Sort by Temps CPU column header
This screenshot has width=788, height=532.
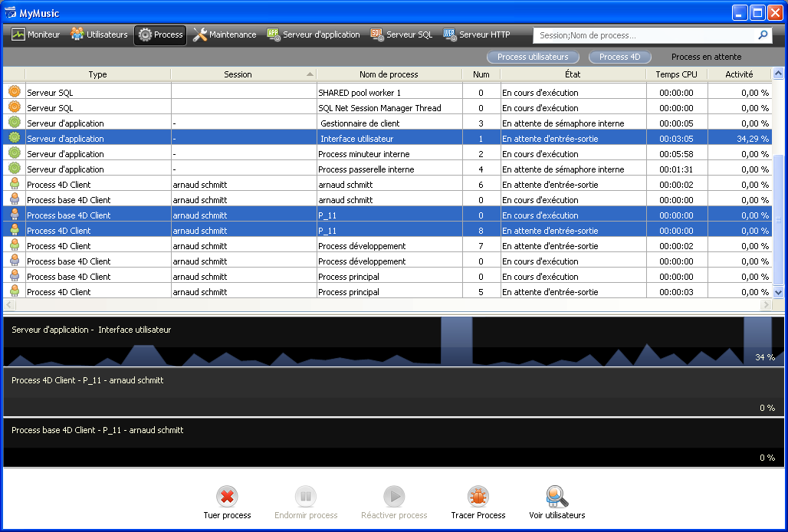tap(676, 74)
